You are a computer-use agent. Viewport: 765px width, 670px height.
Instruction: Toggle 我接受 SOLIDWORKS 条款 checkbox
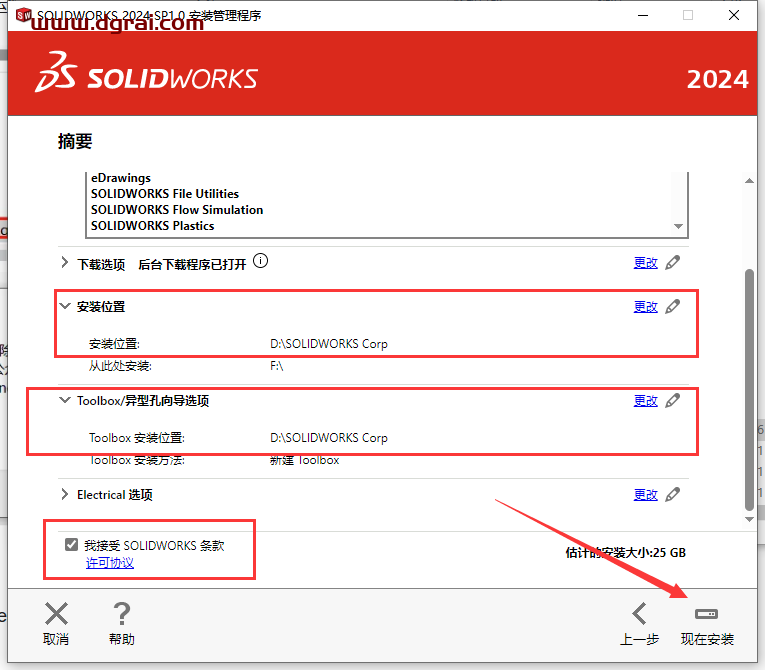coord(71,545)
